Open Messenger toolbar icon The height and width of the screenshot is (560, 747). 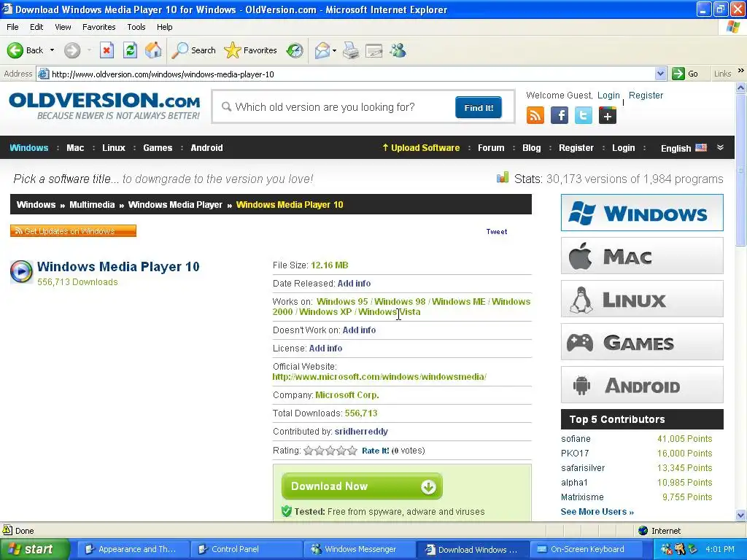click(x=398, y=50)
